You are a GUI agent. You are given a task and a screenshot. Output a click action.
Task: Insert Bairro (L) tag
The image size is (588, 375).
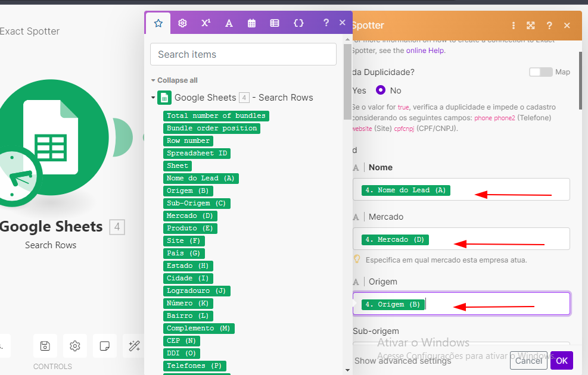pos(188,316)
